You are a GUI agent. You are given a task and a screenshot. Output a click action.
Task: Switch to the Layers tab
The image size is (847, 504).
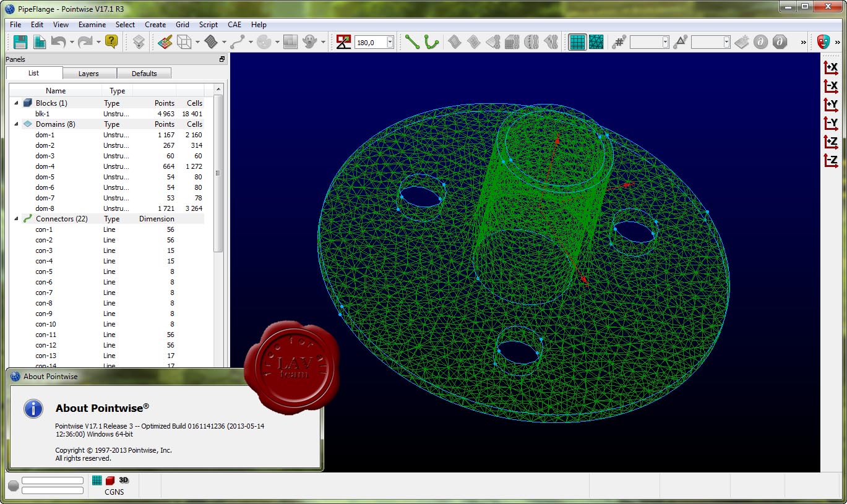click(88, 74)
